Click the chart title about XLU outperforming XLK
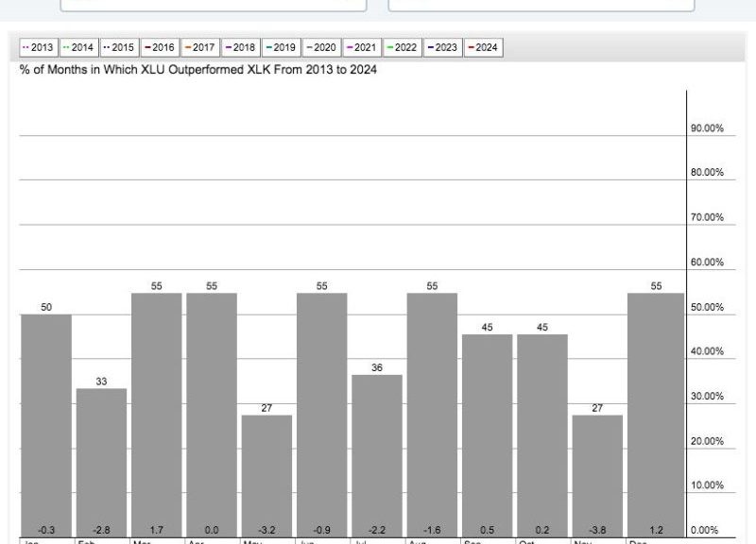Viewport: 756px width, 544px height. click(198, 70)
